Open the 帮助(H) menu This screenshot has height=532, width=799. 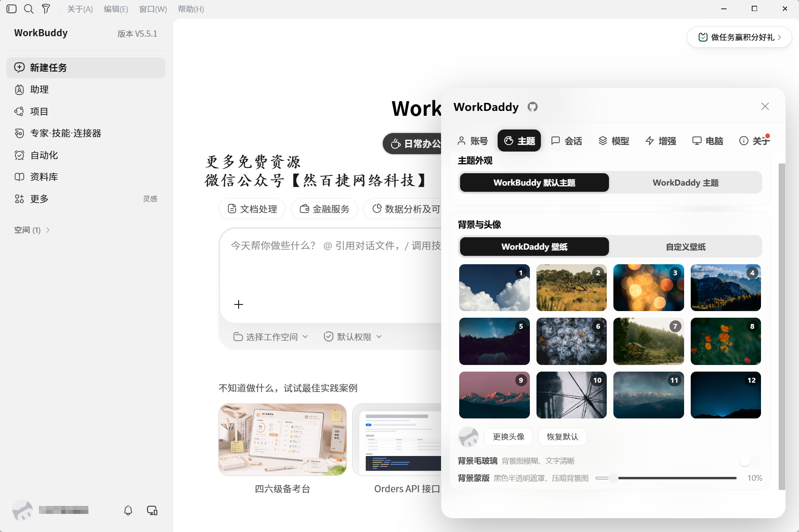click(191, 9)
